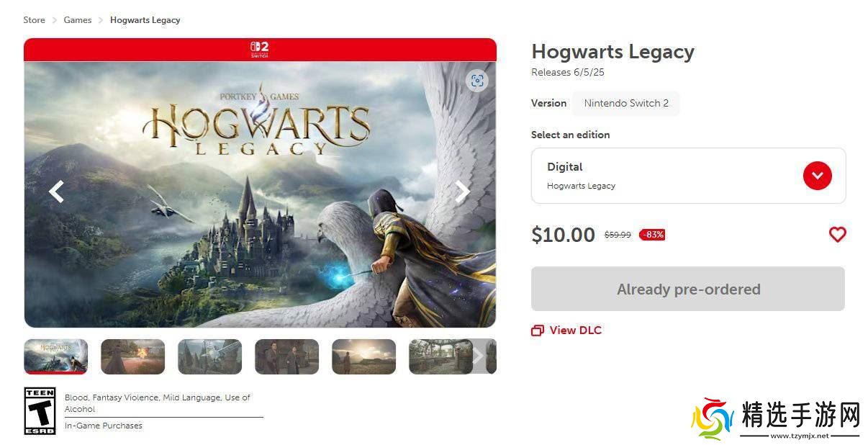Click the Already pre-ordered button
Screen dimensions: 868x445
(x=687, y=289)
